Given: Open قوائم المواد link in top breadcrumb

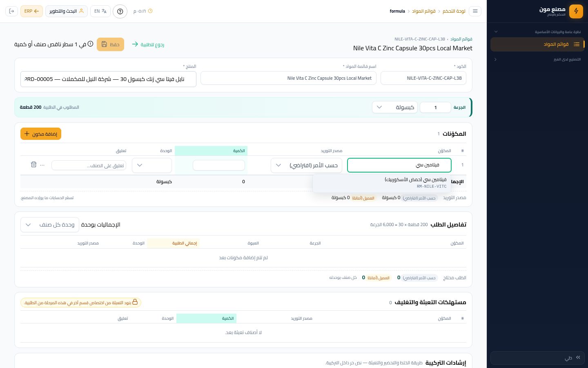Looking at the screenshot, I should coord(424,11).
